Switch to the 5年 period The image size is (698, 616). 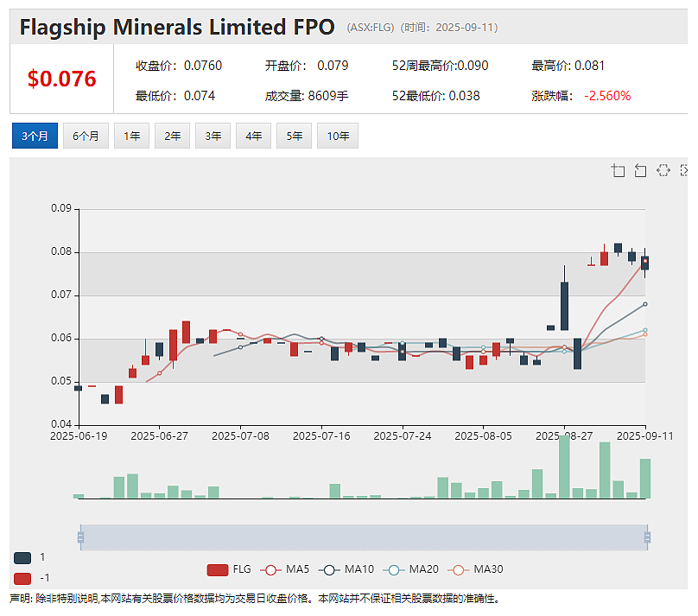point(295,136)
